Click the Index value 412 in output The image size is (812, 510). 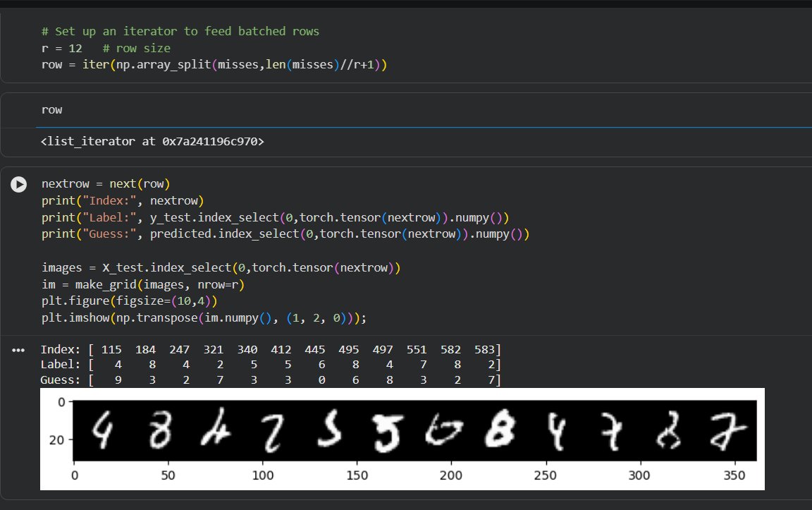point(281,350)
